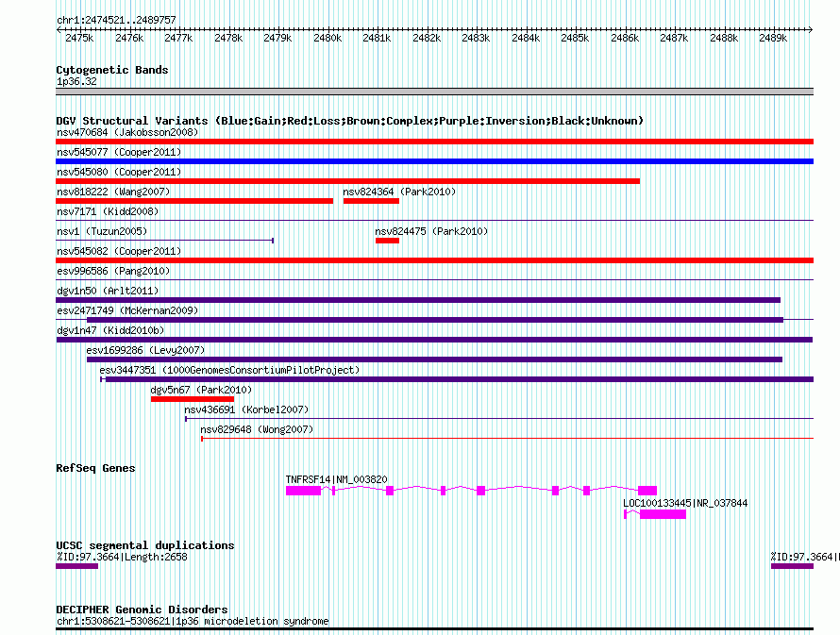Click the 2489k ruler tick
Image resolution: width=840 pixels, height=635 pixels.
click(x=773, y=38)
